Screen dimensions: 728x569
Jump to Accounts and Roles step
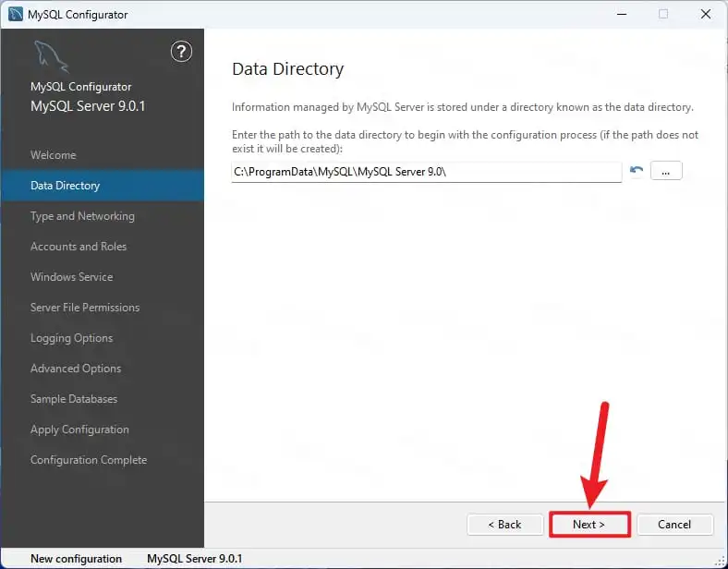[79, 247]
